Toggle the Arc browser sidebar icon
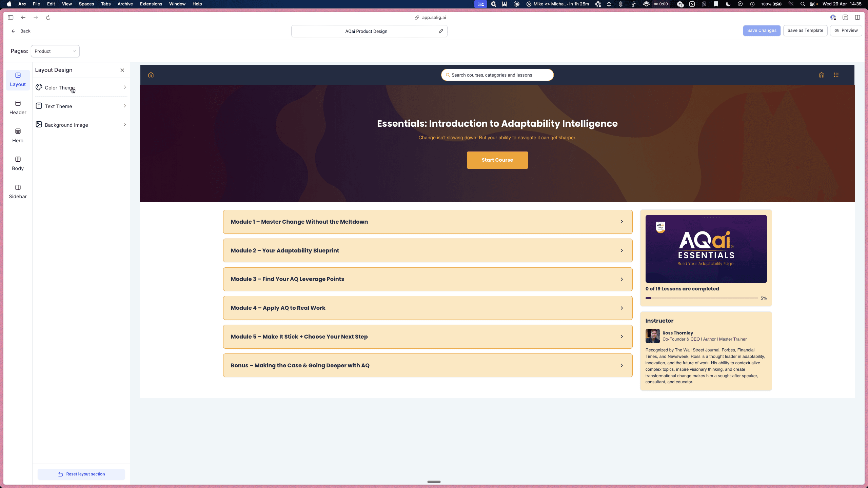Image resolution: width=868 pixels, height=488 pixels. click(11, 18)
